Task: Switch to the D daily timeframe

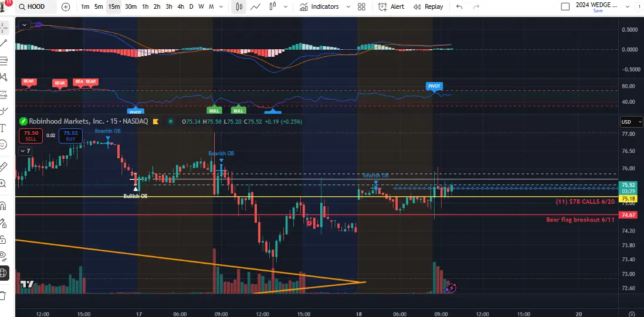Action: pyautogui.click(x=191, y=6)
